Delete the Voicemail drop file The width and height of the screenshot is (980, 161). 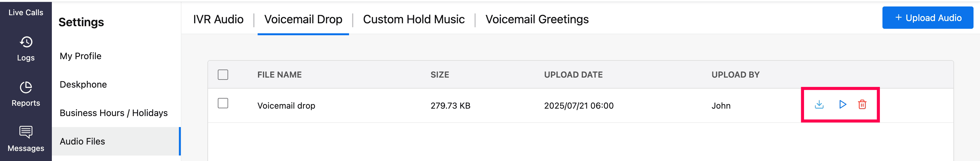click(862, 104)
